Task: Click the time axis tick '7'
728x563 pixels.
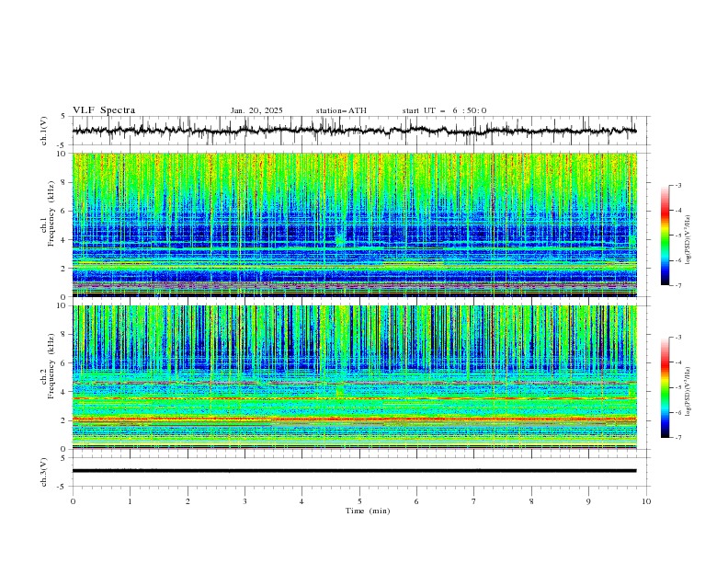Action: (473, 502)
